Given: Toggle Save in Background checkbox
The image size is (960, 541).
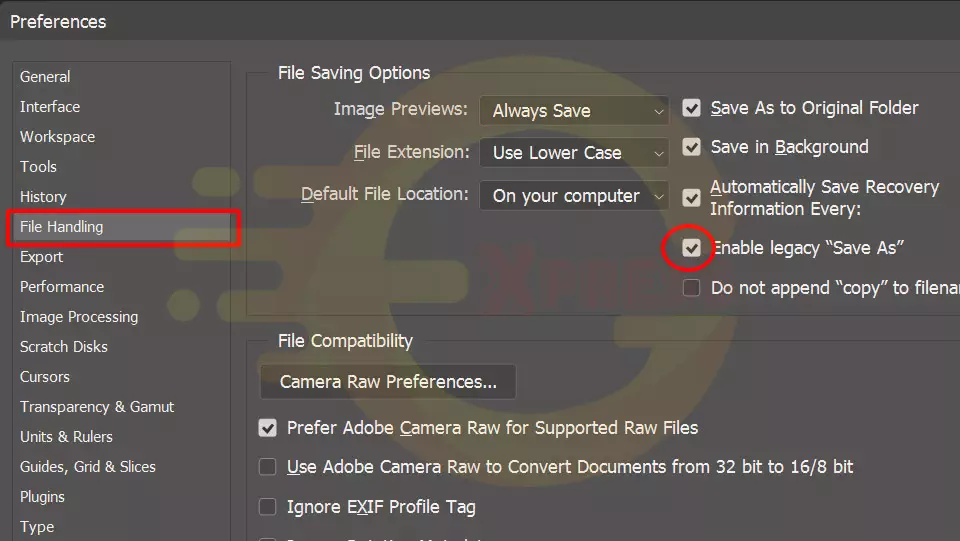Looking at the screenshot, I should click(691, 147).
